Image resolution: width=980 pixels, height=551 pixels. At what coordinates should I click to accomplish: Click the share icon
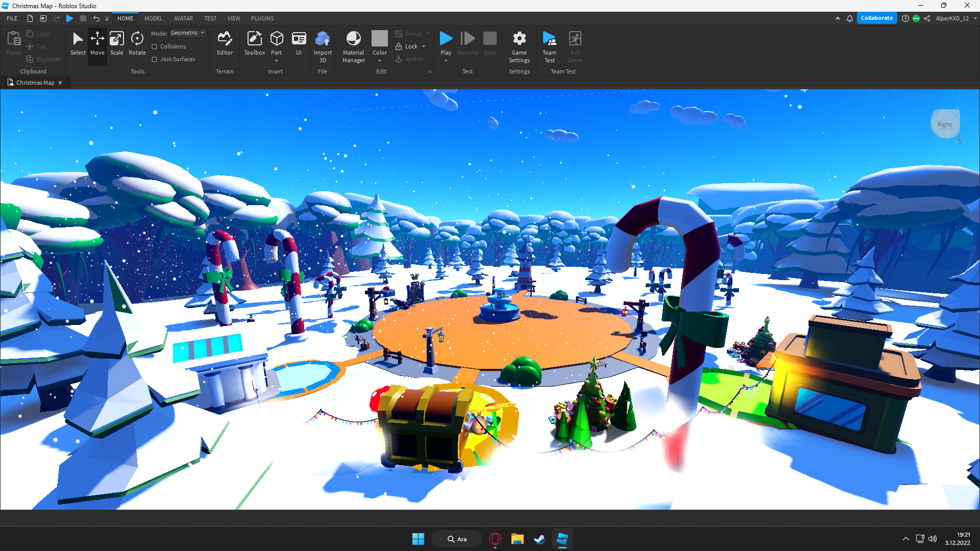click(927, 18)
